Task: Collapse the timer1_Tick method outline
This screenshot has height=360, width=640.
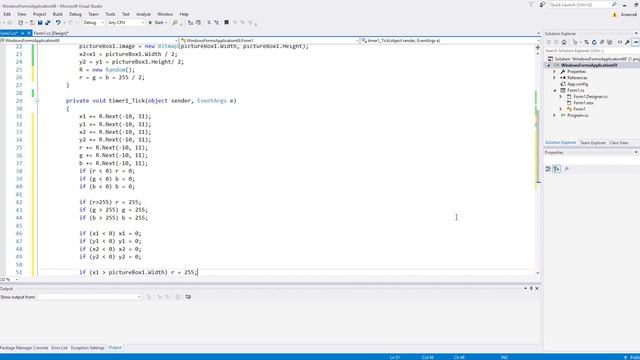Action: click(37, 101)
